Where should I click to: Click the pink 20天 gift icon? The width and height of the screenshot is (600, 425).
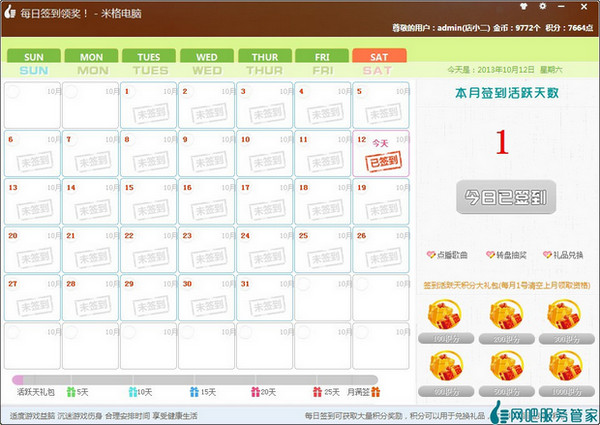[x=255, y=392]
